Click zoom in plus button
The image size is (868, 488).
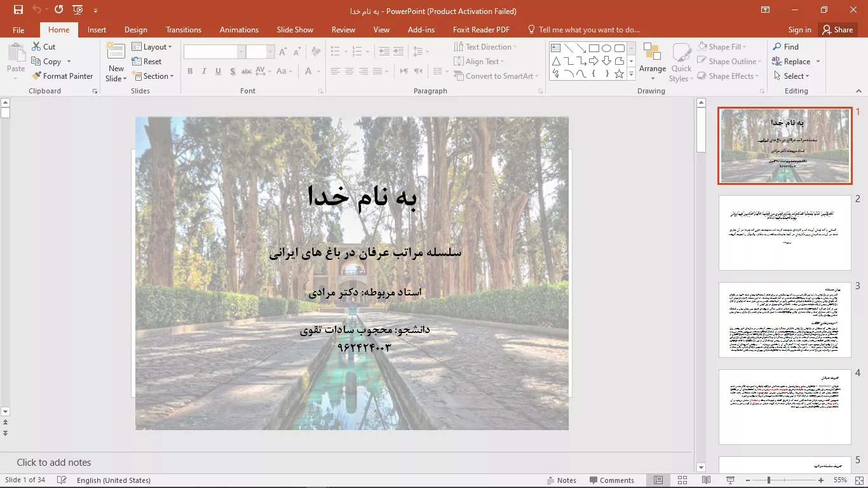tap(821, 480)
